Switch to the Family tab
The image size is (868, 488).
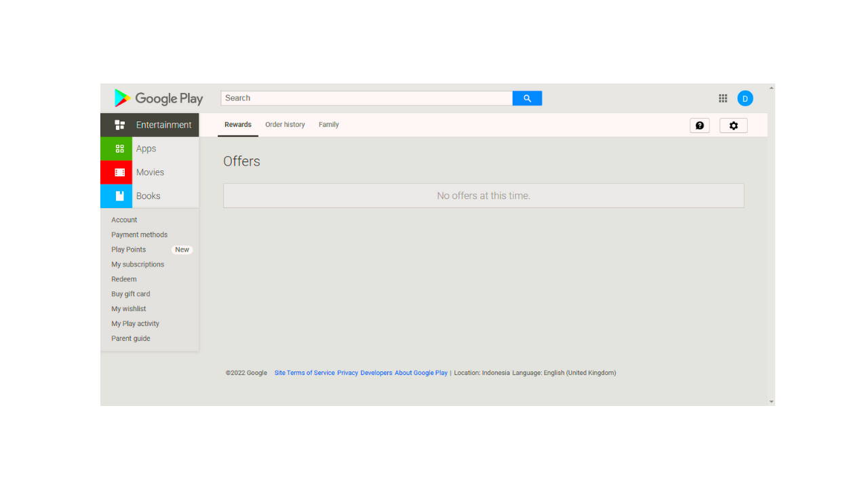pyautogui.click(x=329, y=125)
